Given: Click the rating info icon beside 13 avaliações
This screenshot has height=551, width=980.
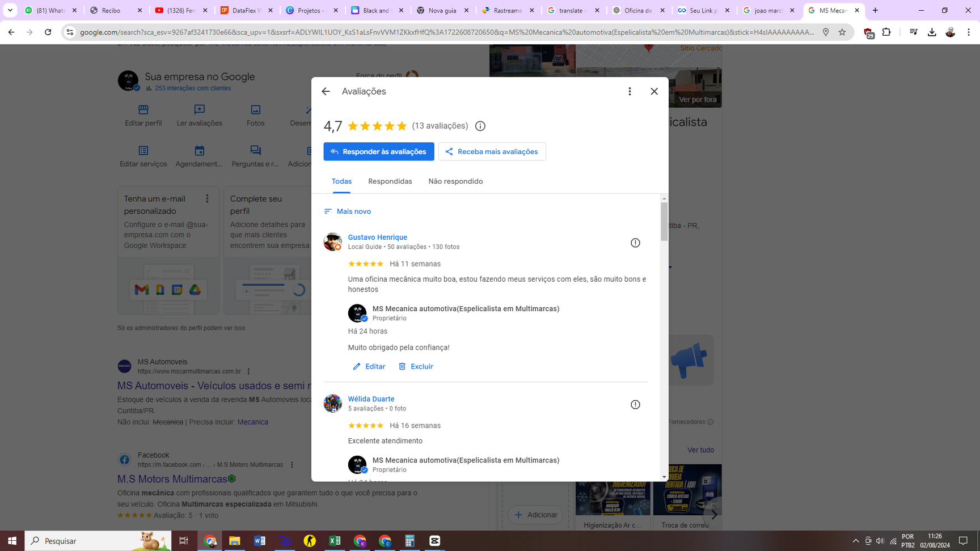Looking at the screenshot, I should click(x=480, y=126).
